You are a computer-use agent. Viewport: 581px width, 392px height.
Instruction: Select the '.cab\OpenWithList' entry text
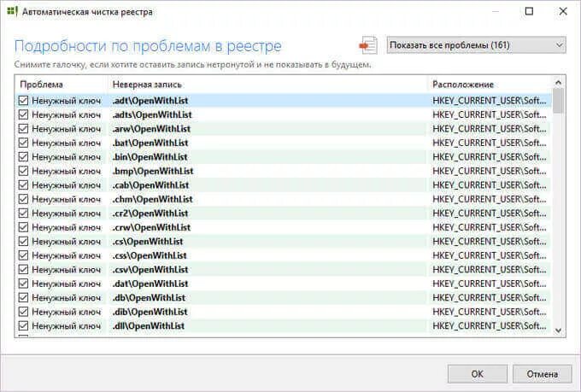pos(150,184)
